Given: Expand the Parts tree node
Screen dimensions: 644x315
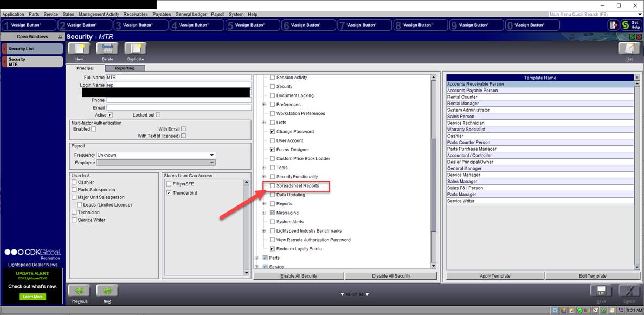Looking at the screenshot, I should click(257, 258).
